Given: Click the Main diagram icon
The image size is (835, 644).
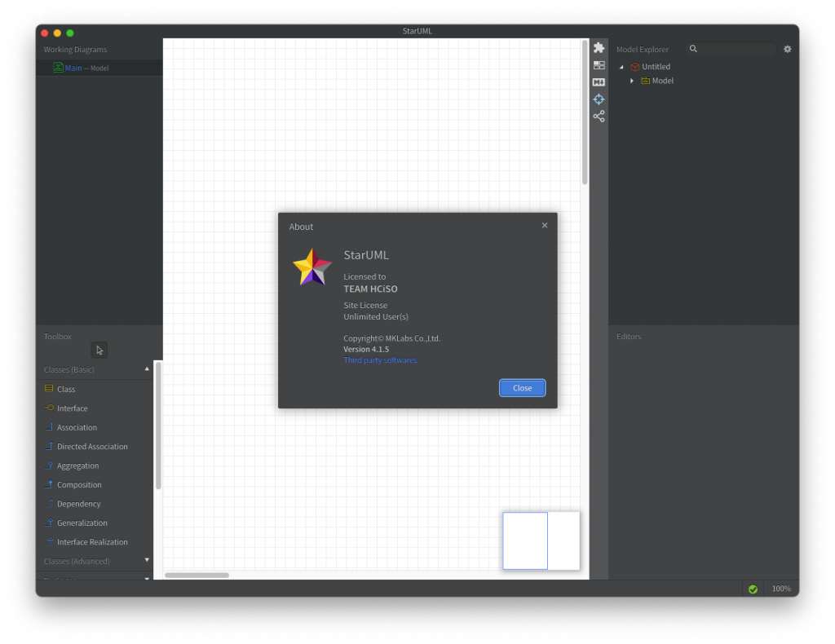Looking at the screenshot, I should point(58,68).
